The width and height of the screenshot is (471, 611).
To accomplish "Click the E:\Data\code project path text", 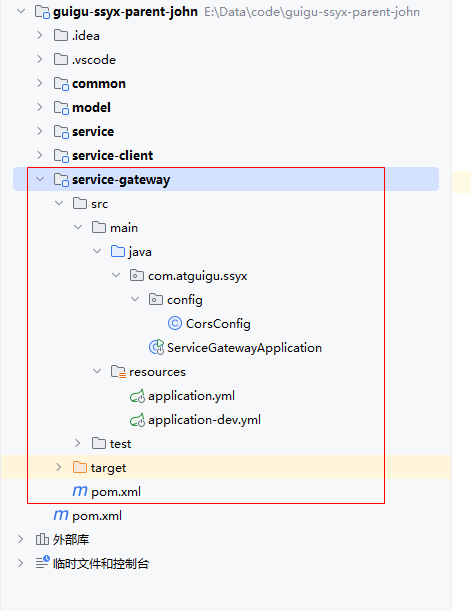I will click(x=312, y=12).
